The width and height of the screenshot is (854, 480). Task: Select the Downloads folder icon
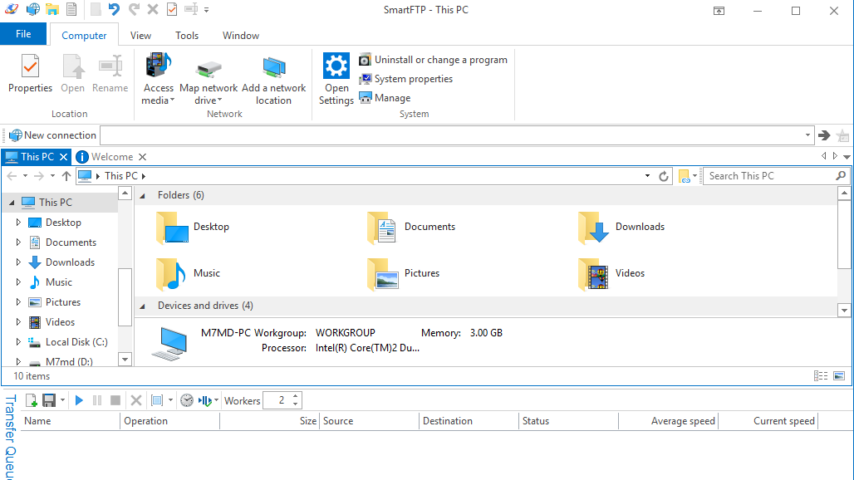[x=594, y=227]
